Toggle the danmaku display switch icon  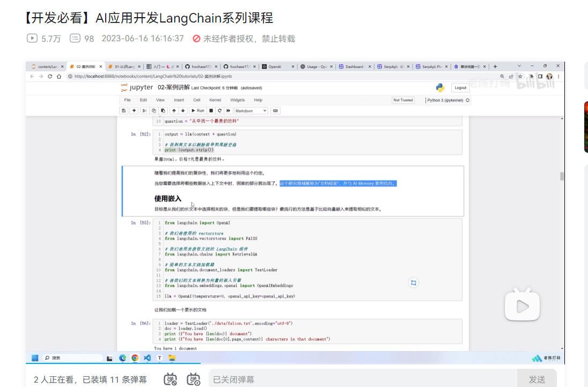tap(170, 379)
